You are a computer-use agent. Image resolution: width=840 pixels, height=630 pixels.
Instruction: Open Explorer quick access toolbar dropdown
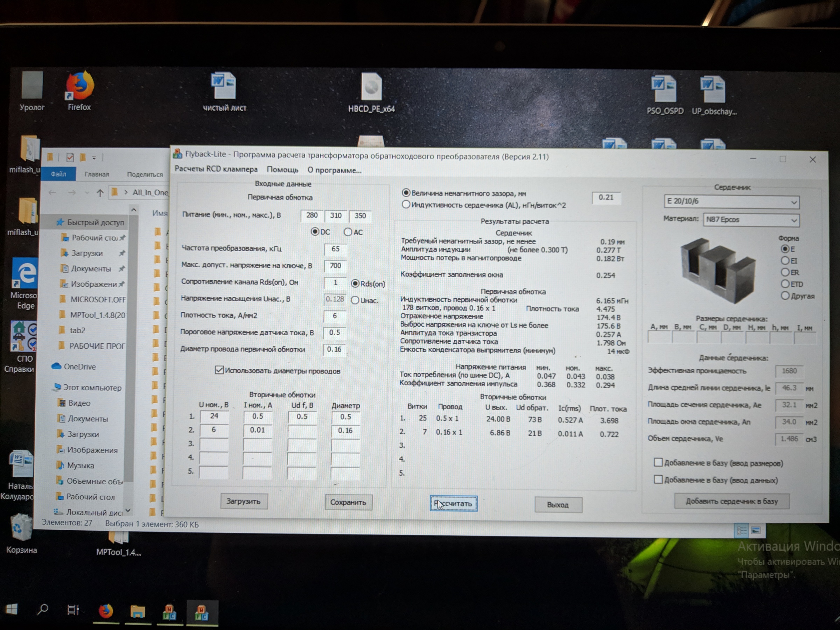coord(94,157)
